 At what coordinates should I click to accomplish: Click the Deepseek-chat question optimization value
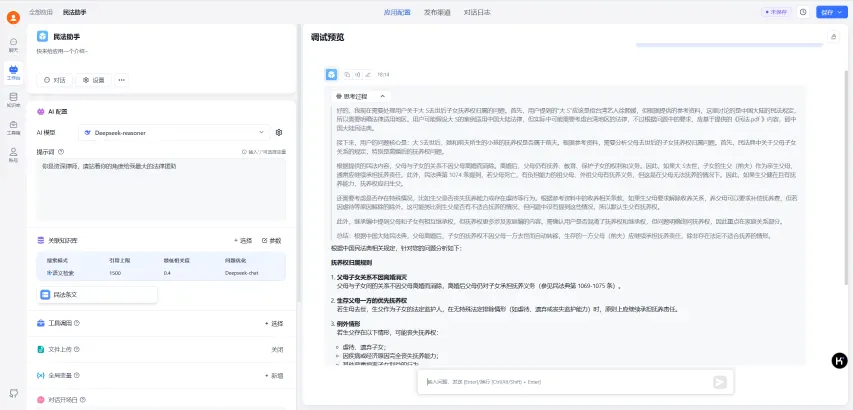(x=240, y=273)
